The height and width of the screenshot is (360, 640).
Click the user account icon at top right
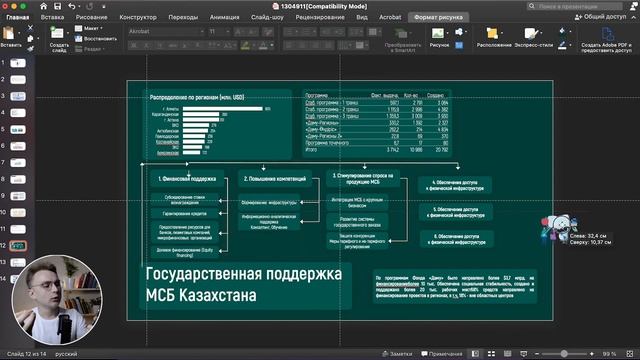click(633, 6)
